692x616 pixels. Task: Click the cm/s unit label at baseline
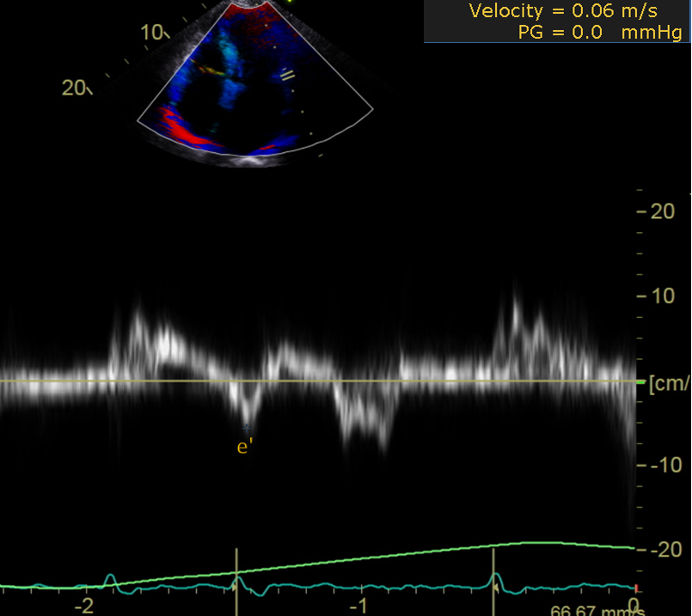coord(671,381)
